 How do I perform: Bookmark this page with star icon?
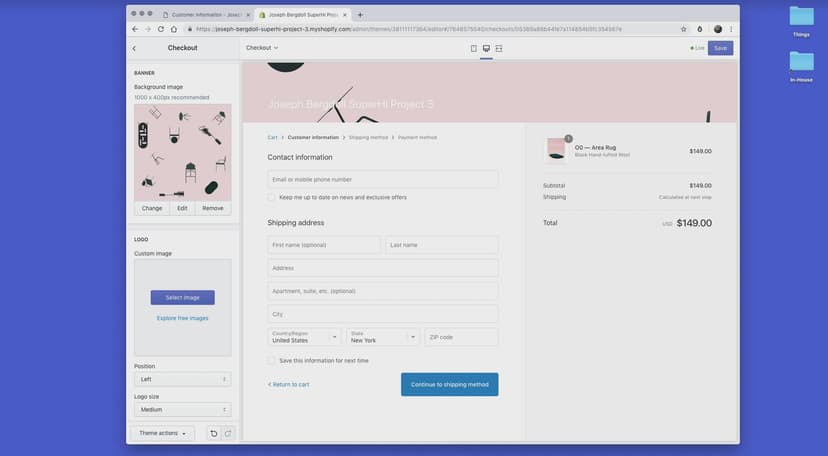pos(684,29)
